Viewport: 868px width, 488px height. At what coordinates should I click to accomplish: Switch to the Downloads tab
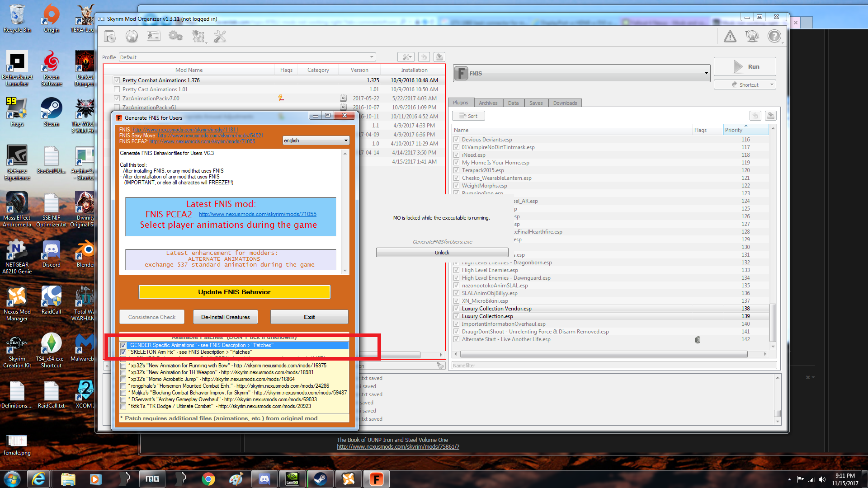[x=565, y=103]
